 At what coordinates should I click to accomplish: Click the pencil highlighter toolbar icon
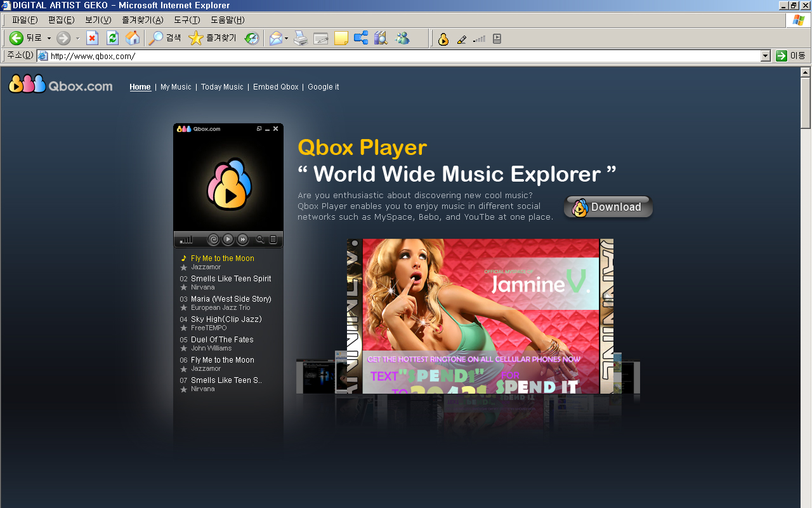[461, 39]
